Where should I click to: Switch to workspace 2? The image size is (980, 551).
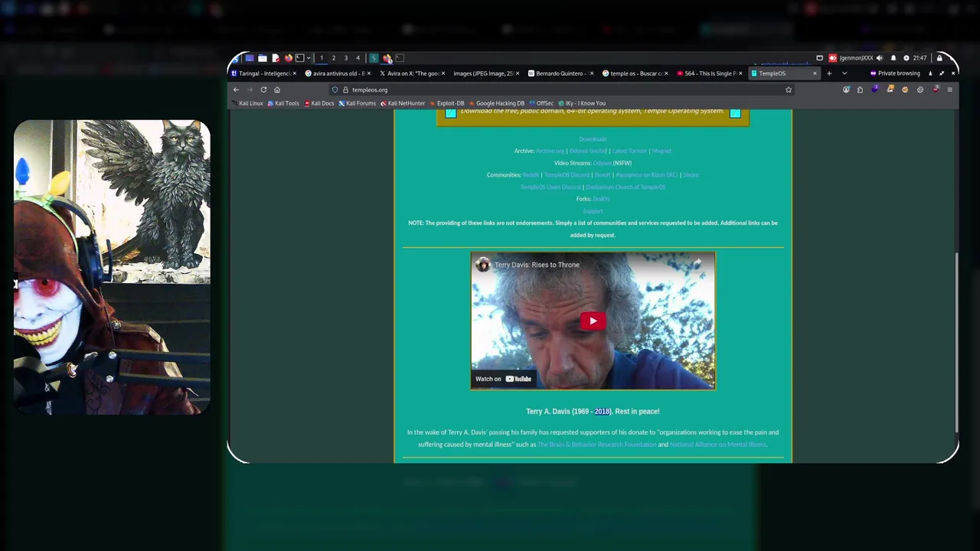pos(334,58)
